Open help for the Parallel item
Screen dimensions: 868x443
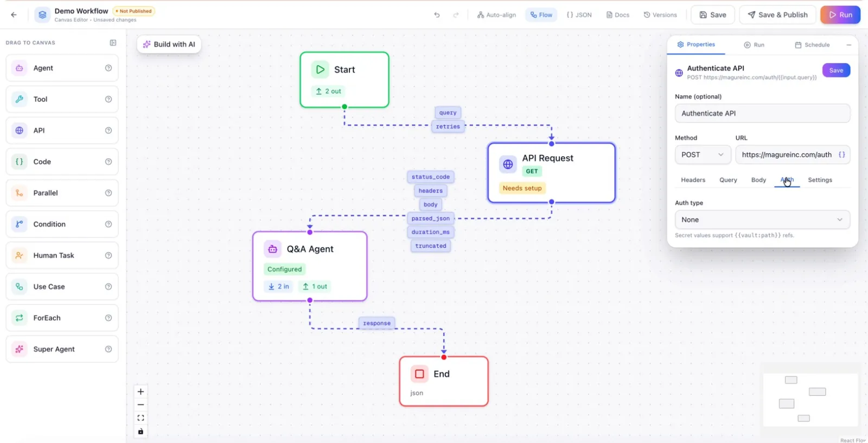[x=108, y=193]
